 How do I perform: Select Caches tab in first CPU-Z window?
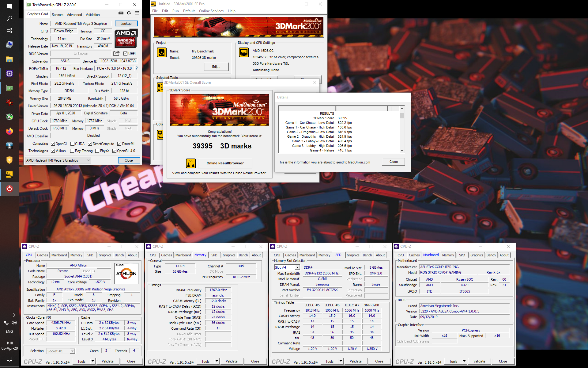43,255
